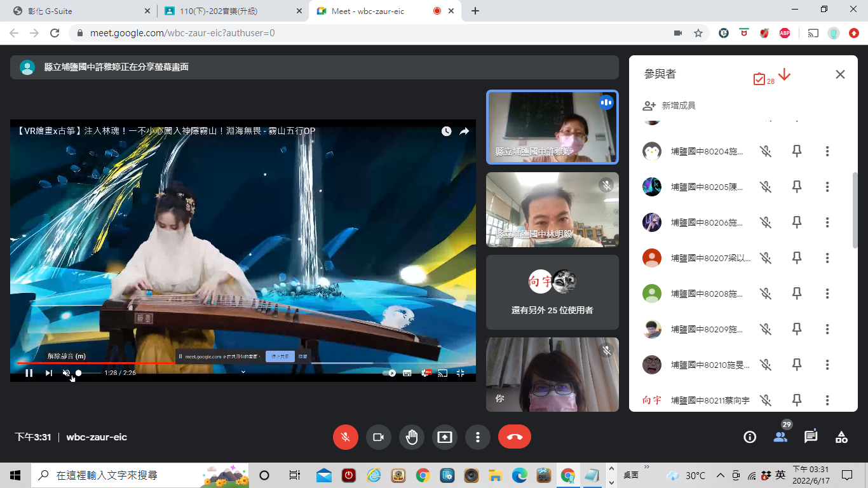Open more options for 埔鹽國中80211蔡向宇

coord(827,400)
